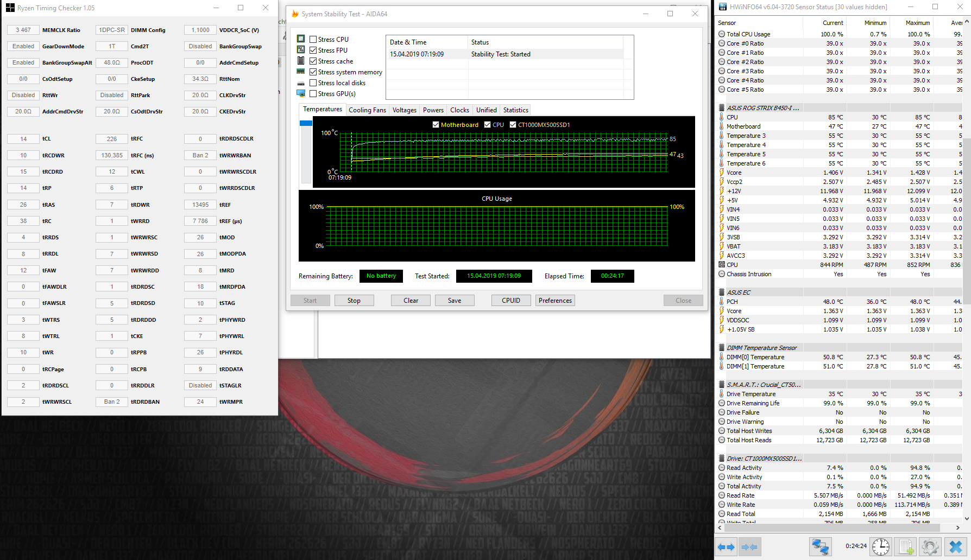Collapse the S.M.A.R.T. Crucial sensor group
971x560 pixels.
[x=722, y=385]
